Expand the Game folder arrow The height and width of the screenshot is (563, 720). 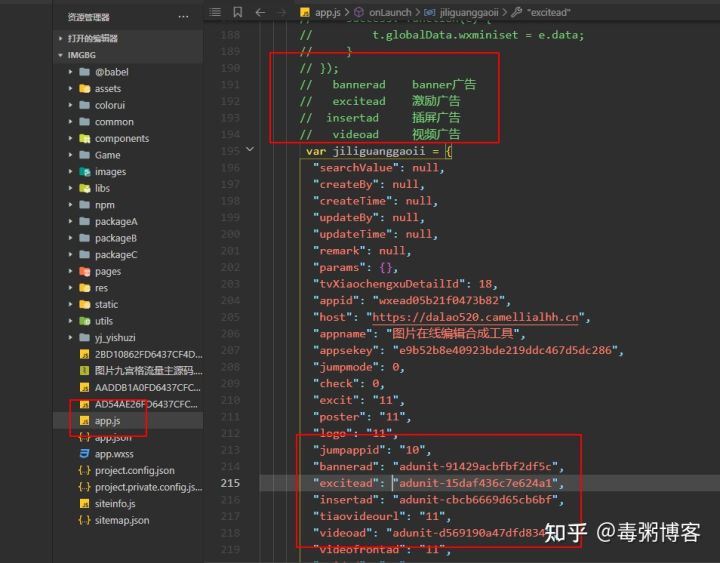pos(70,155)
